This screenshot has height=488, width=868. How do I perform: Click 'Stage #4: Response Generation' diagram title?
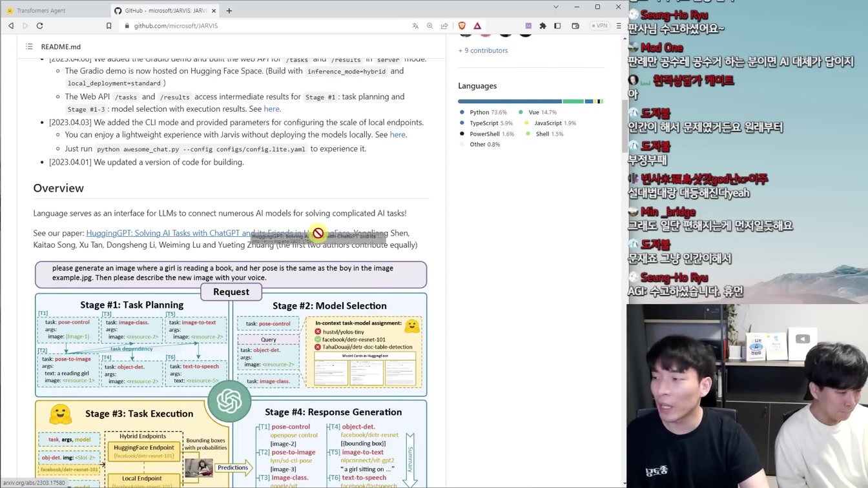coord(333,412)
